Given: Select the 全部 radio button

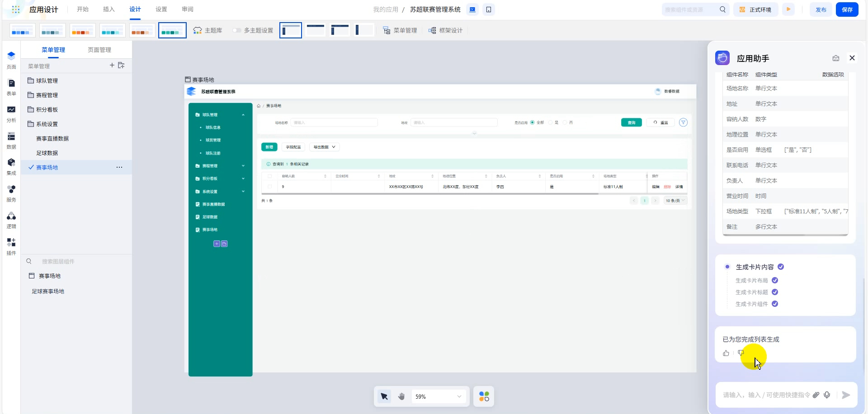Looking at the screenshot, I should 532,122.
